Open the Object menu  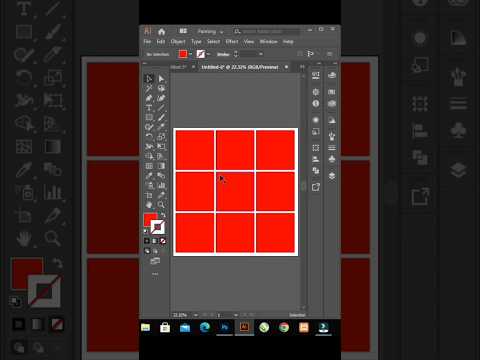pos(178,42)
